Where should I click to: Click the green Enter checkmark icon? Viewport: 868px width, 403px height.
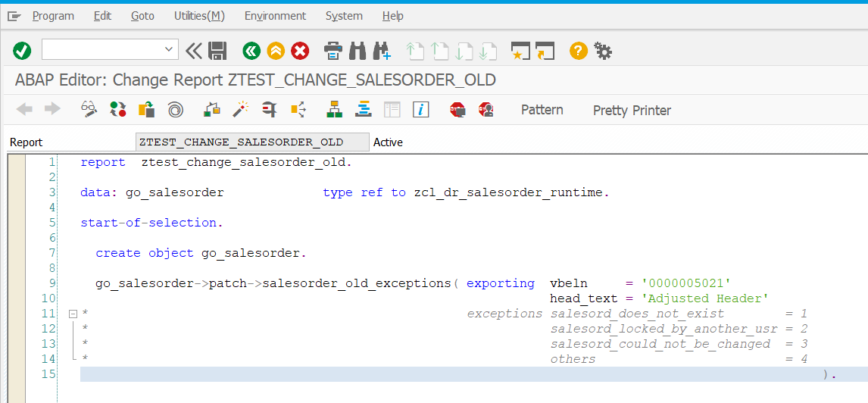[x=22, y=51]
